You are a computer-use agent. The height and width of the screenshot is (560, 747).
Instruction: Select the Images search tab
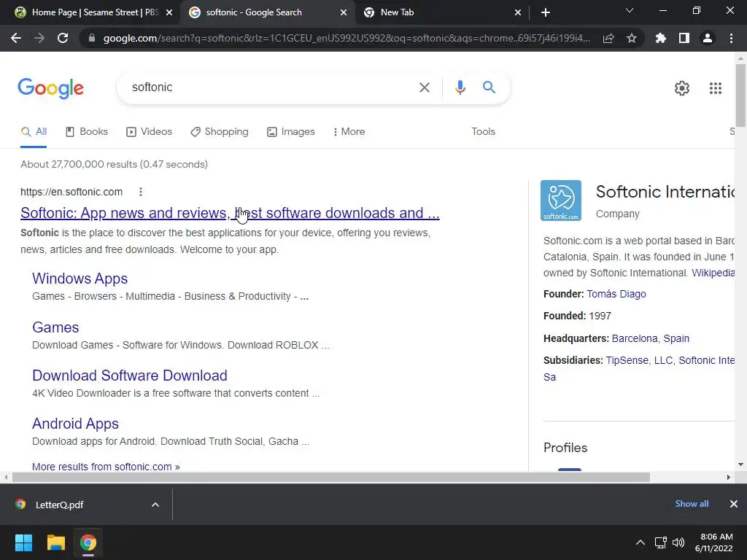(x=290, y=132)
